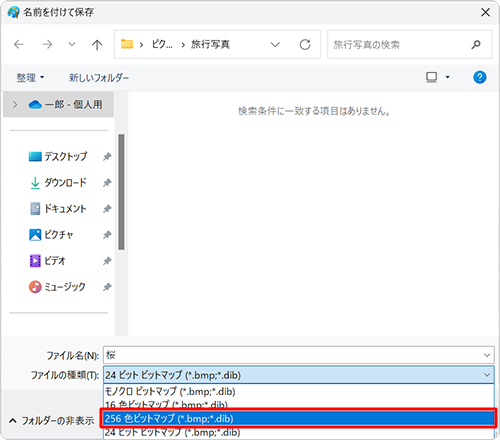Viewport: 500px width, 440px height.
Task: Click the view layout icon
Action: [432, 77]
